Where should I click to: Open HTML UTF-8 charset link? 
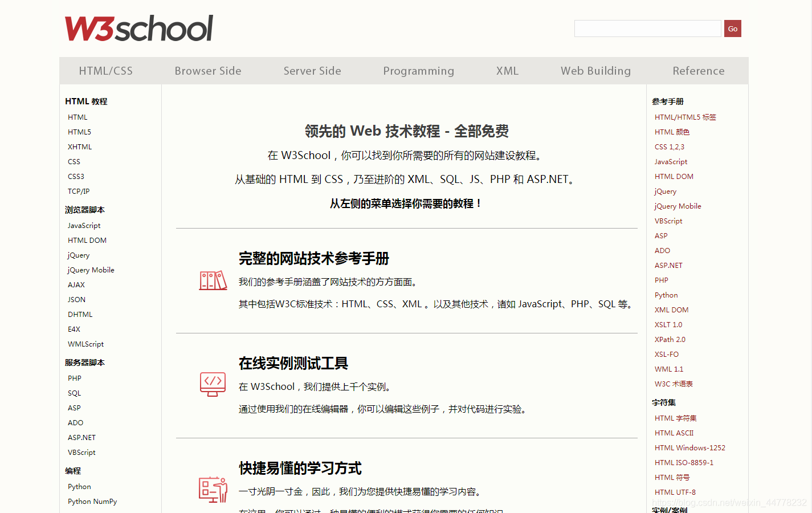tap(675, 492)
